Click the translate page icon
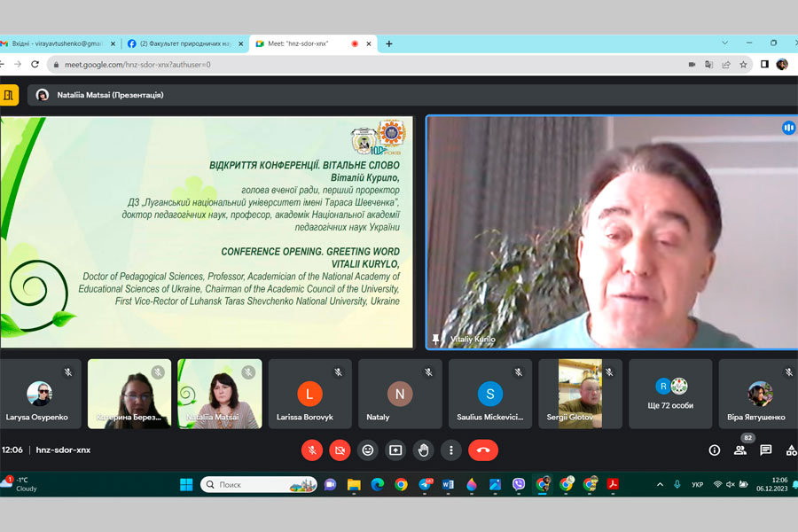 (x=708, y=65)
